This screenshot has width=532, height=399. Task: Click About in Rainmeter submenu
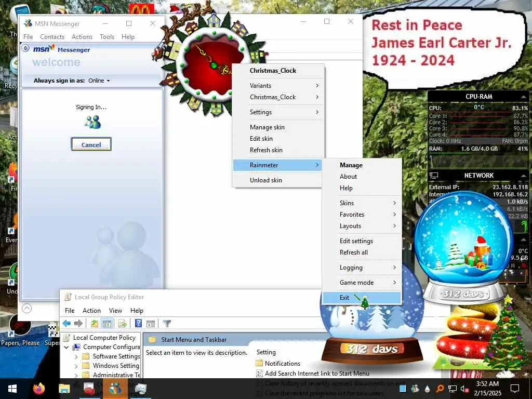(362, 177)
